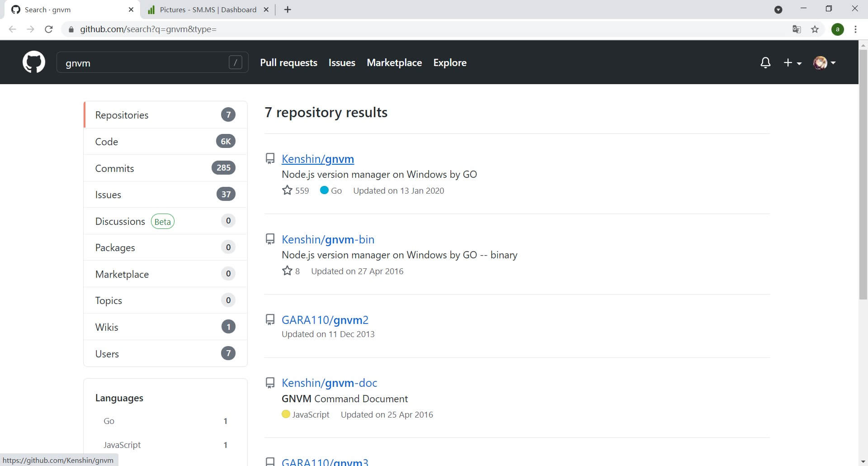Click the 'GNVM Command Document' description
Image resolution: width=868 pixels, height=466 pixels.
pyautogui.click(x=344, y=399)
